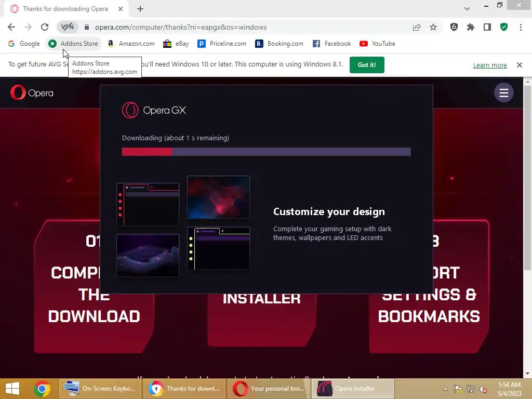This screenshot has width=532, height=399.
Task: Reload the Opera download page
Action: (45, 27)
